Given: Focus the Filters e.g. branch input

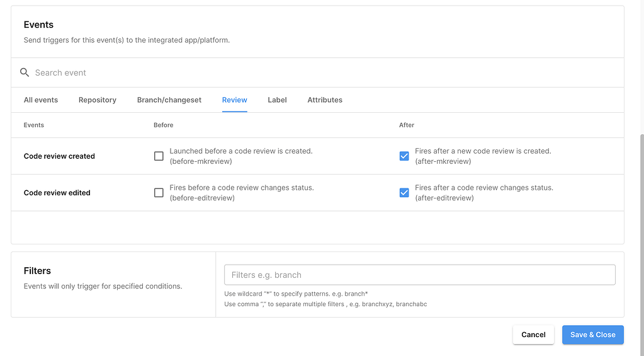Looking at the screenshot, I should [419, 275].
